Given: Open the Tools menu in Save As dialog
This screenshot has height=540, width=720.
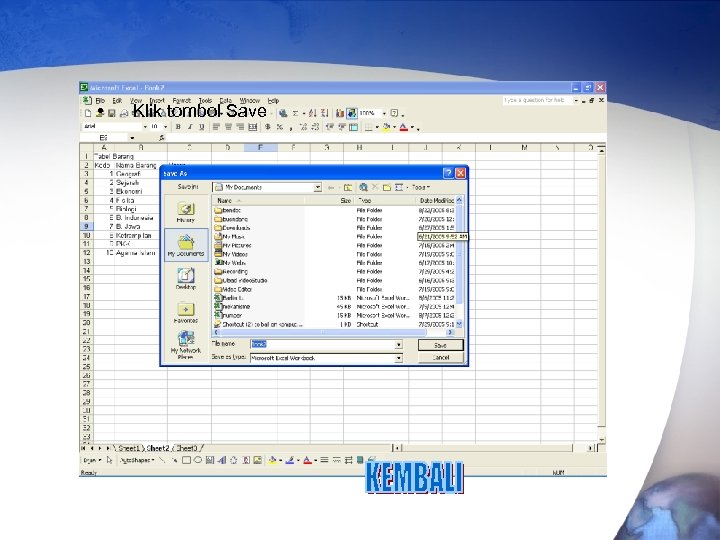Looking at the screenshot, I should (420, 187).
